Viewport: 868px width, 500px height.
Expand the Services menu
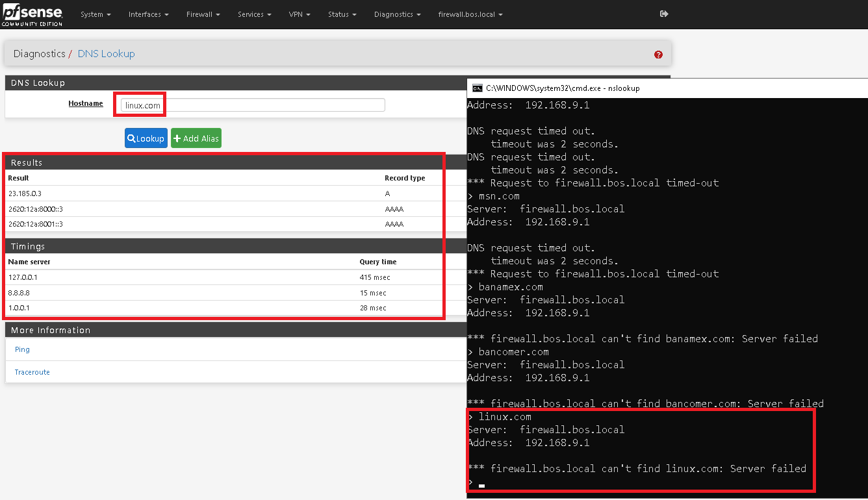255,14
